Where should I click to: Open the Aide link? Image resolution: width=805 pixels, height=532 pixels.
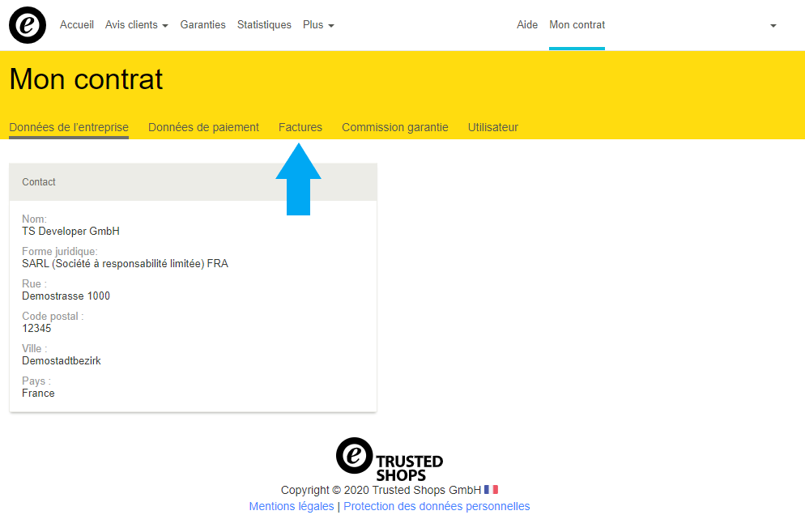click(527, 24)
